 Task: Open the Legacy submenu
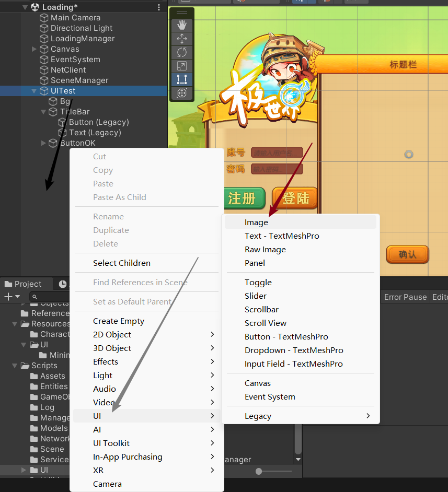(301, 416)
